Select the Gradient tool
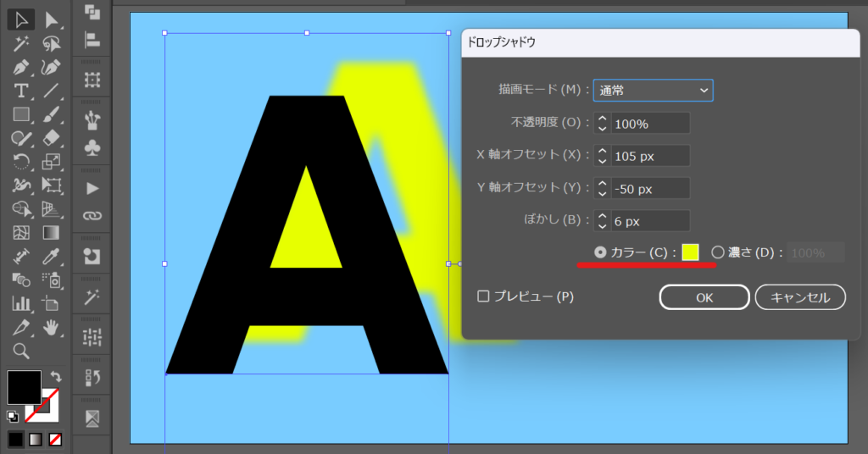Image resolution: width=868 pixels, height=454 pixels. tap(51, 233)
